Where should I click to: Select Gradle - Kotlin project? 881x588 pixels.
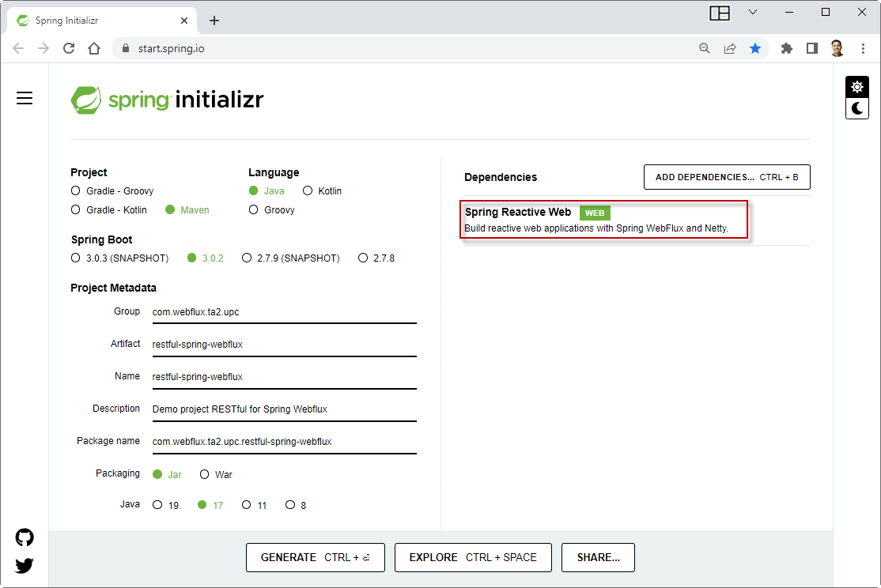109,209
